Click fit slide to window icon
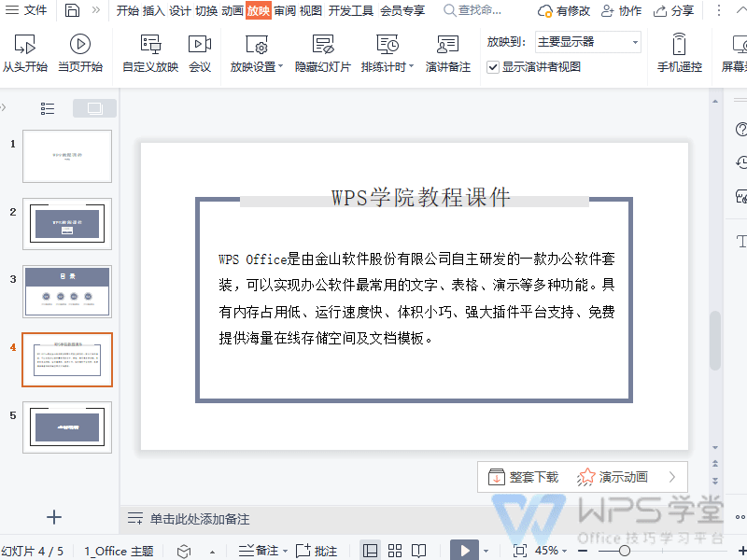Viewport: 747px width, 560px height. [x=520, y=551]
